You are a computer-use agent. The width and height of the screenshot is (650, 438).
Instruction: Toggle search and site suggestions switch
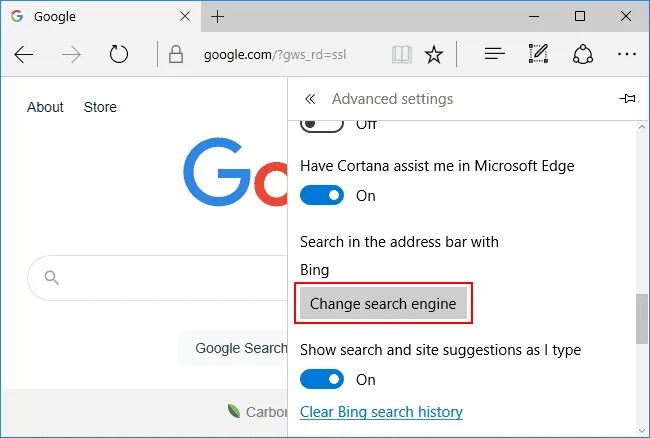322,380
